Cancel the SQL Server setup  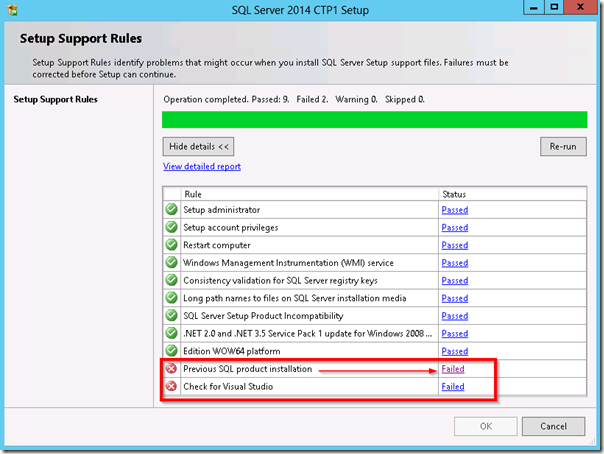[554, 426]
